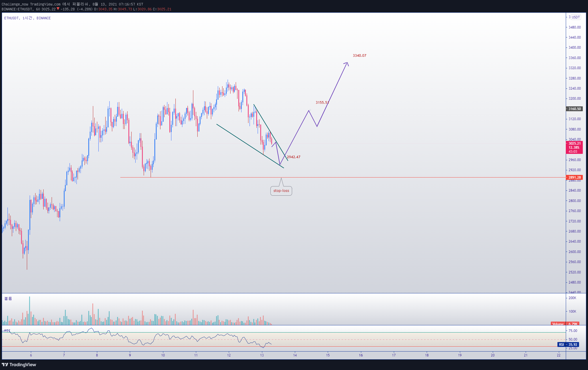Click the BINANCE:ETHUSDT symbol in header line
The image size is (588, 370).
click(x=17, y=9)
